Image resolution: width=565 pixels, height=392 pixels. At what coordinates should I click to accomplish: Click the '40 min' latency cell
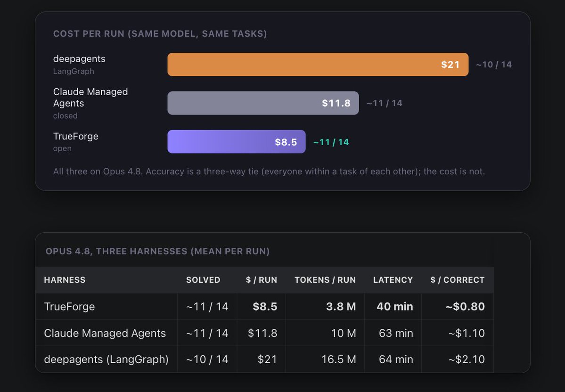(x=394, y=307)
